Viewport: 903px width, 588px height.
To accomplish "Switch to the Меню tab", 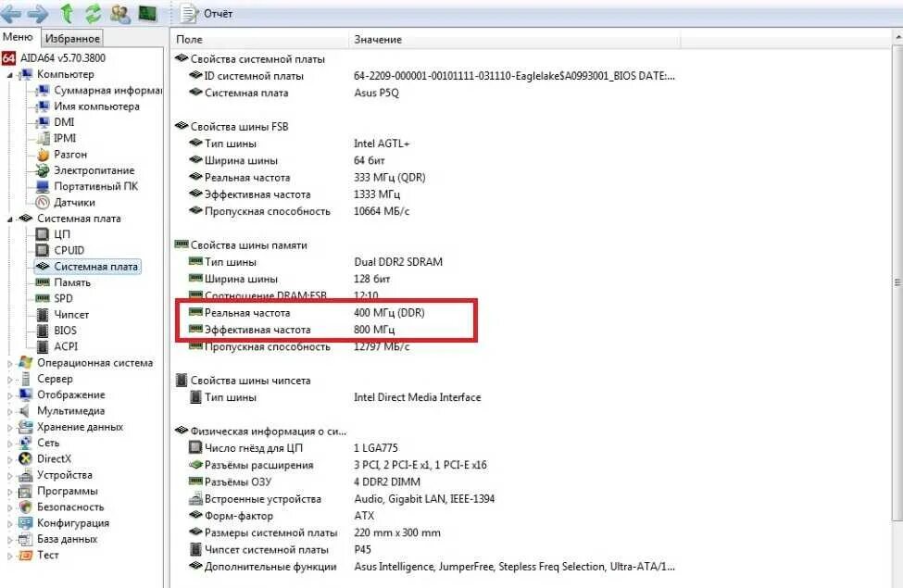I will (18, 37).
